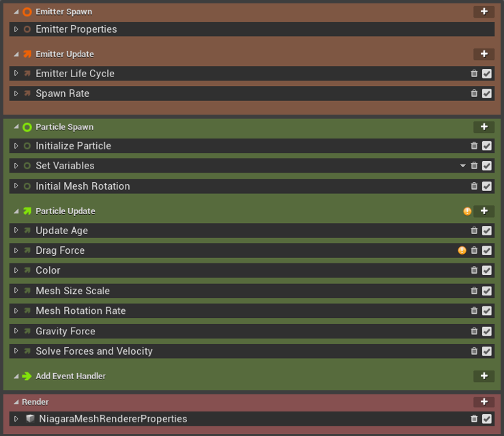Remove the Initialize Particle module
Image resolution: width=504 pixels, height=436 pixels.
(474, 146)
